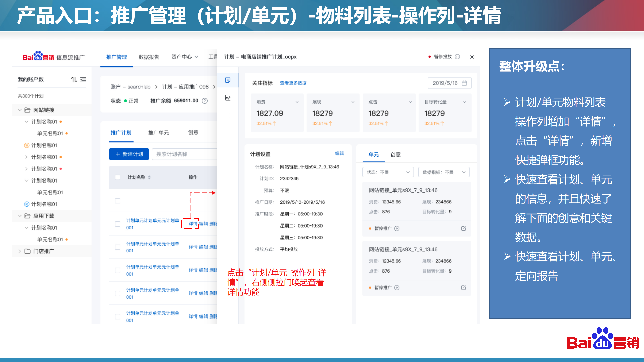The width and height of the screenshot is (644, 362).
Task: Click the list menu icon beside 我的账户数
Action: pos(83,80)
